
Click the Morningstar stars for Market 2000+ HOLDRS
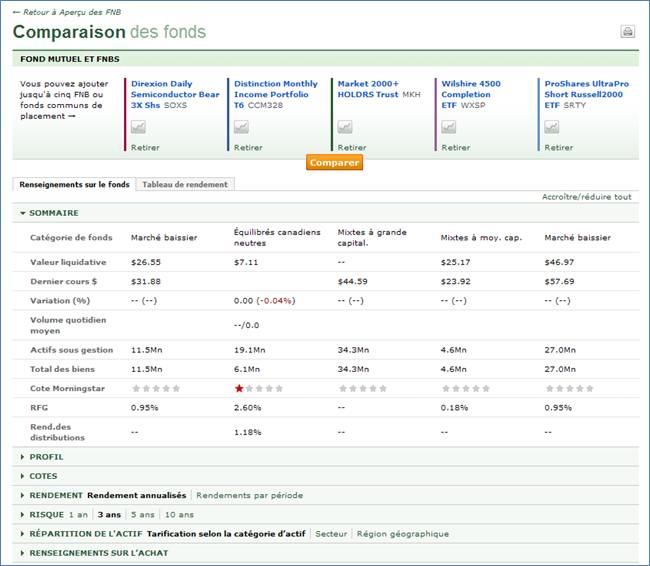coord(363,389)
